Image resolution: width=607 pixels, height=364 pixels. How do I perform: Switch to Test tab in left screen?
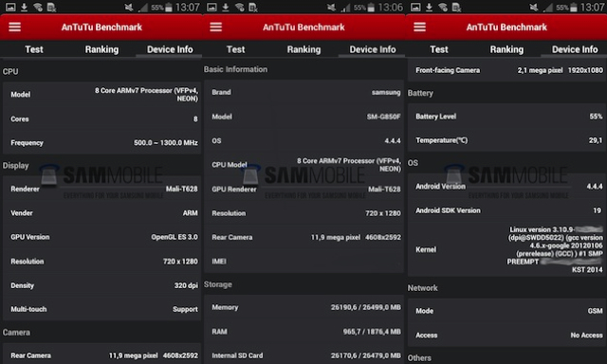[34, 49]
